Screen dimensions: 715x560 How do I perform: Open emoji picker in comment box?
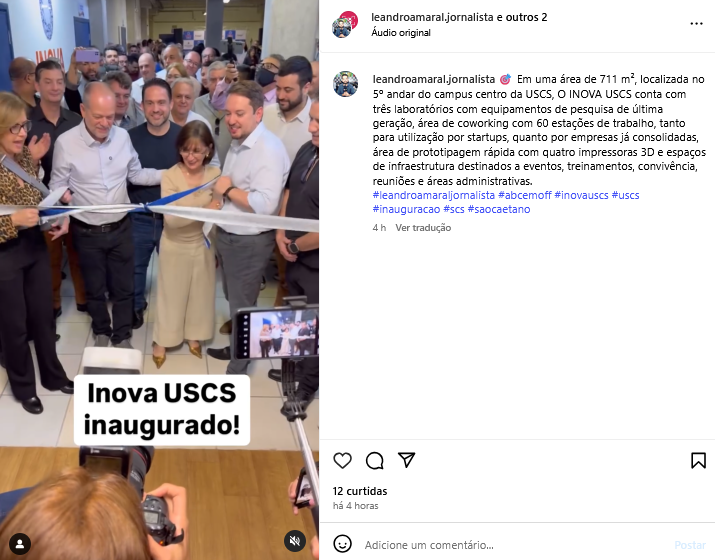point(342,544)
